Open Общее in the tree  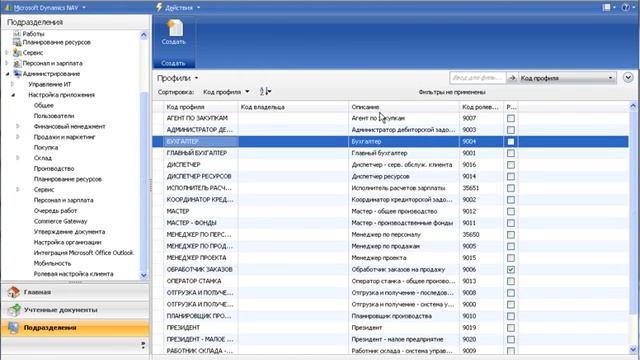pos(44,105)
